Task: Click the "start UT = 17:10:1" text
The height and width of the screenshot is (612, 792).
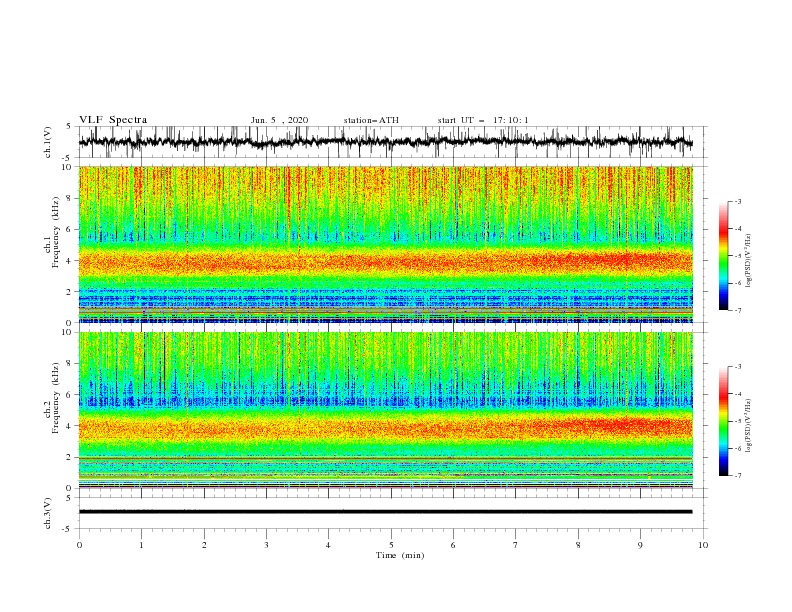Action: (x=483, y=120)
